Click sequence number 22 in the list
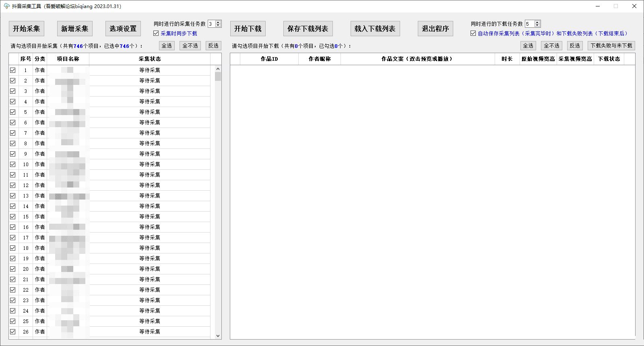Viewport: 644px width, 346px height. point(26,290)
